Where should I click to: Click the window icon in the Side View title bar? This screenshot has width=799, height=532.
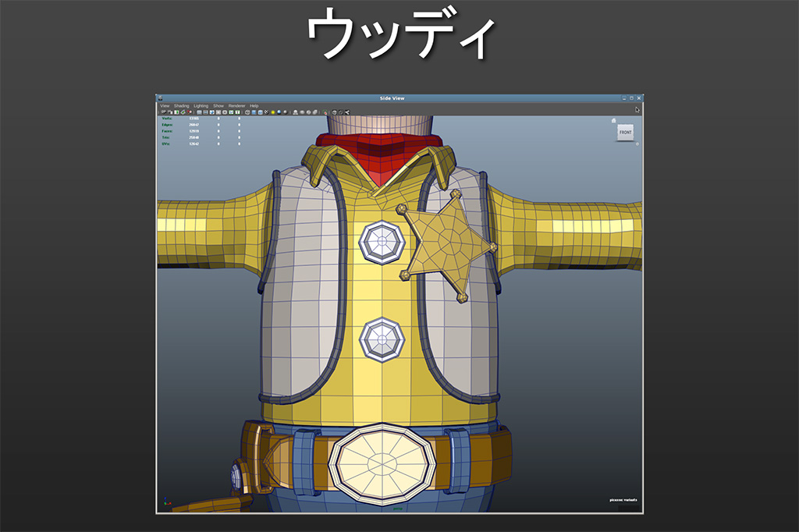[160, 98]
